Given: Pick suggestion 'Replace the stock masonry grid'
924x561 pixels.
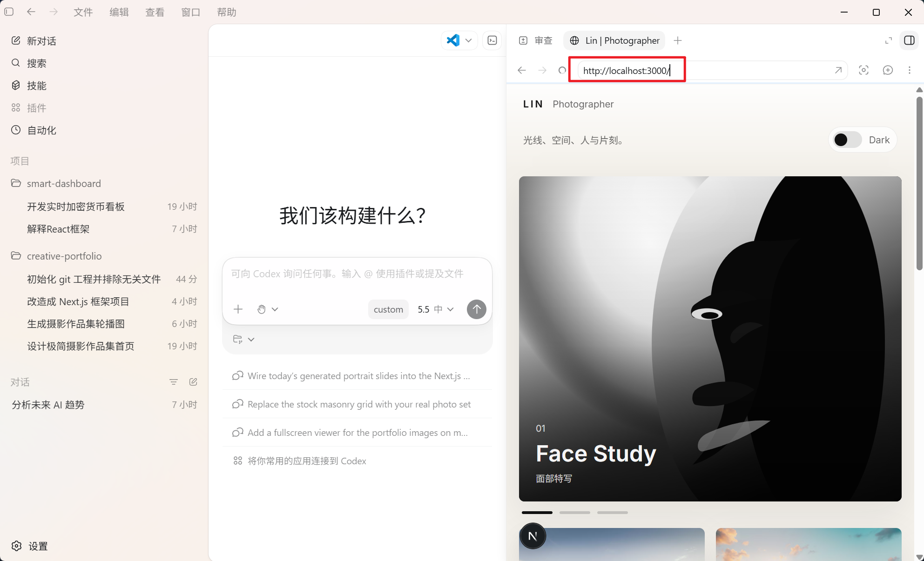Looking at the screenshot, I should [x=357, y=404].
